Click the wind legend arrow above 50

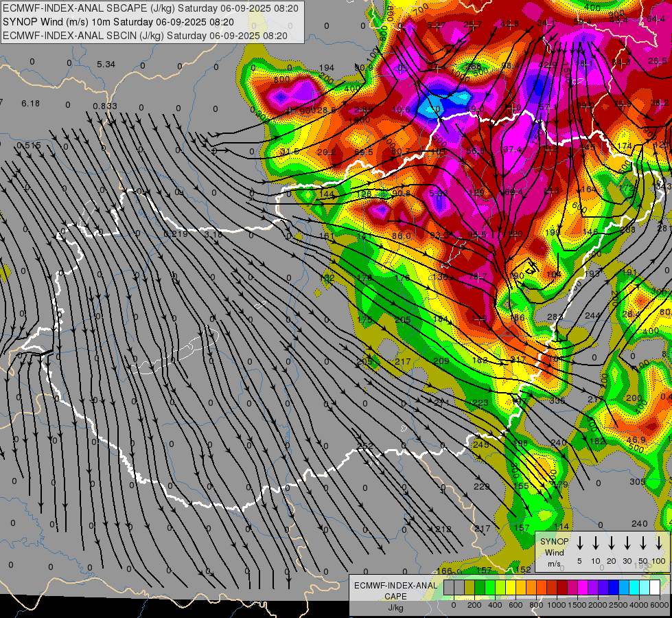643,542
